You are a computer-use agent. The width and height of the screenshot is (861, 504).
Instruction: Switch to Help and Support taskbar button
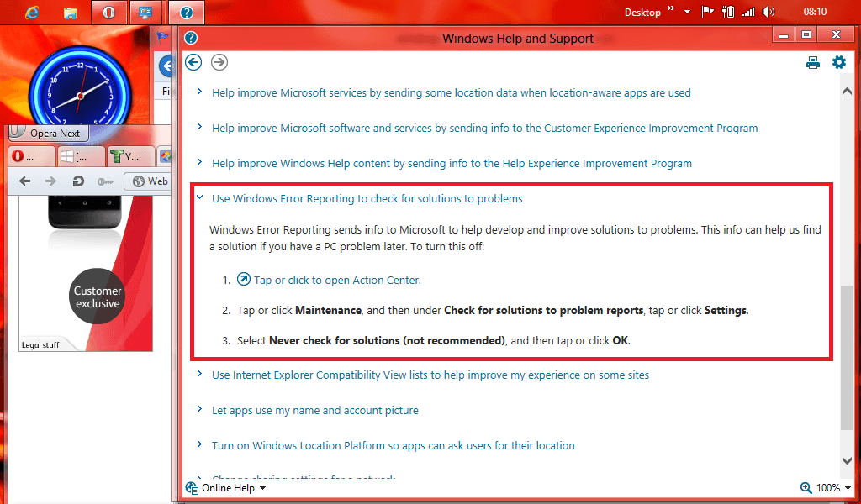[186, 12]
